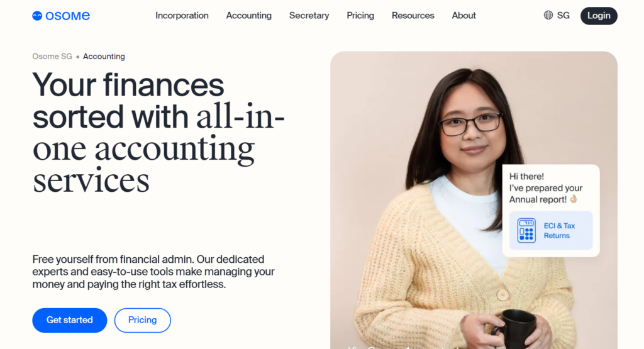Open the Resources menu

click(413, 16)
